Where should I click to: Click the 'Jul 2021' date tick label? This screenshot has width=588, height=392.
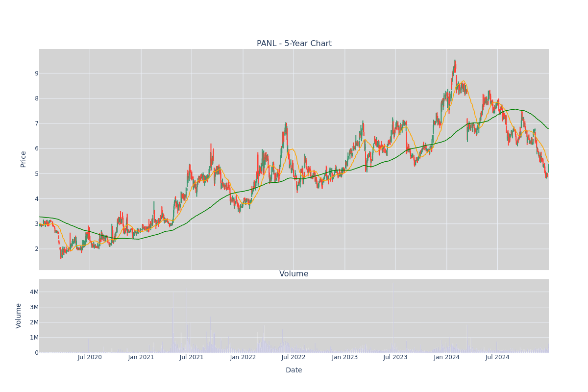click(192, 357)
